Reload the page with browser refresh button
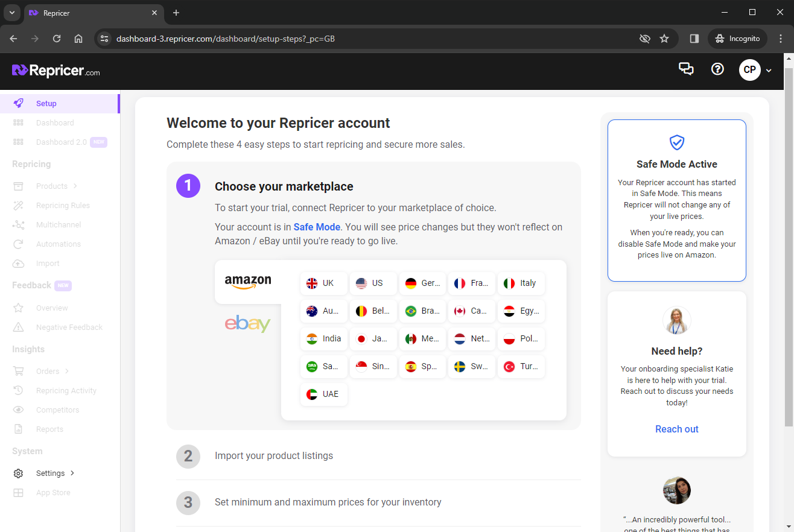The height and width of the screenshot is (532, 794). (57, 39)
